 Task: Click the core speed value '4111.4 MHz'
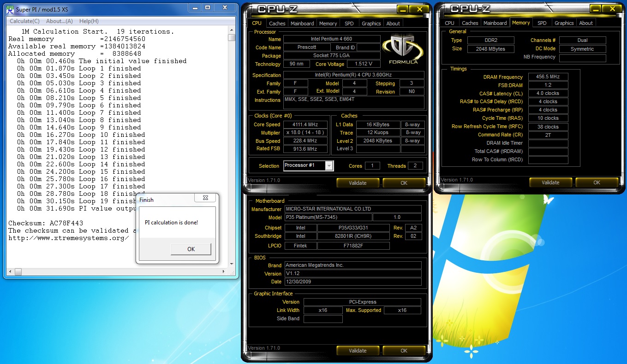point(305,124)
